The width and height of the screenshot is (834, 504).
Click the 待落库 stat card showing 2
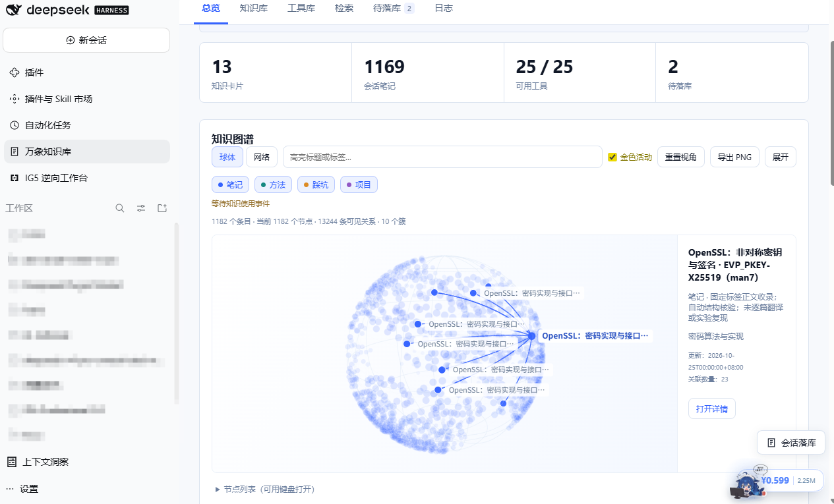(732, 72)
